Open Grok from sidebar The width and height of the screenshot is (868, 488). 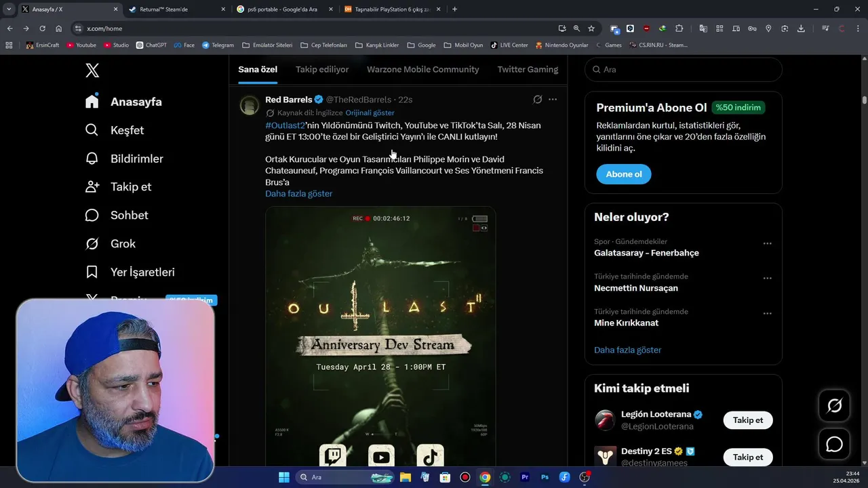click(110, 243)
